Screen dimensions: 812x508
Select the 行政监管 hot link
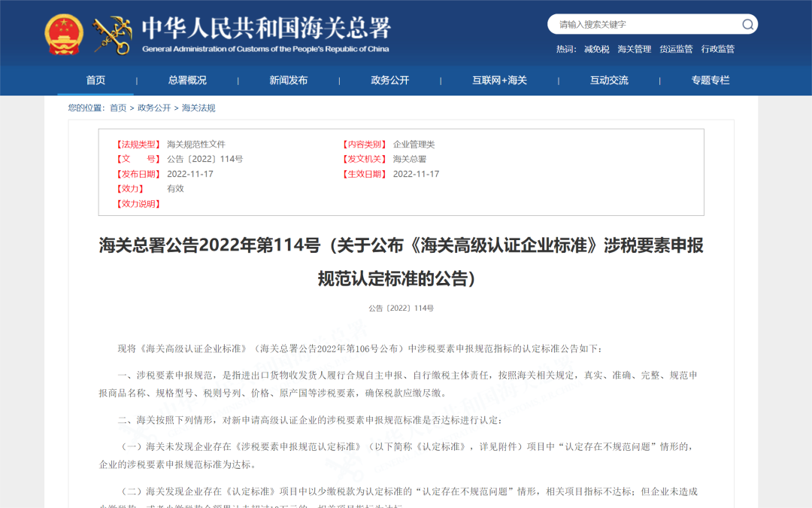pyautogui.click(x=717, y=50)
